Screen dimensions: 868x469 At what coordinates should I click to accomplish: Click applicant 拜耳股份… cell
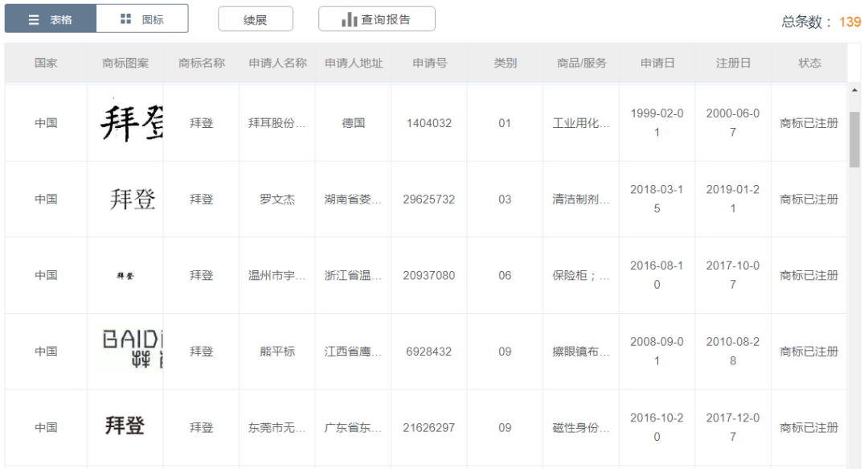click(276, 123)
